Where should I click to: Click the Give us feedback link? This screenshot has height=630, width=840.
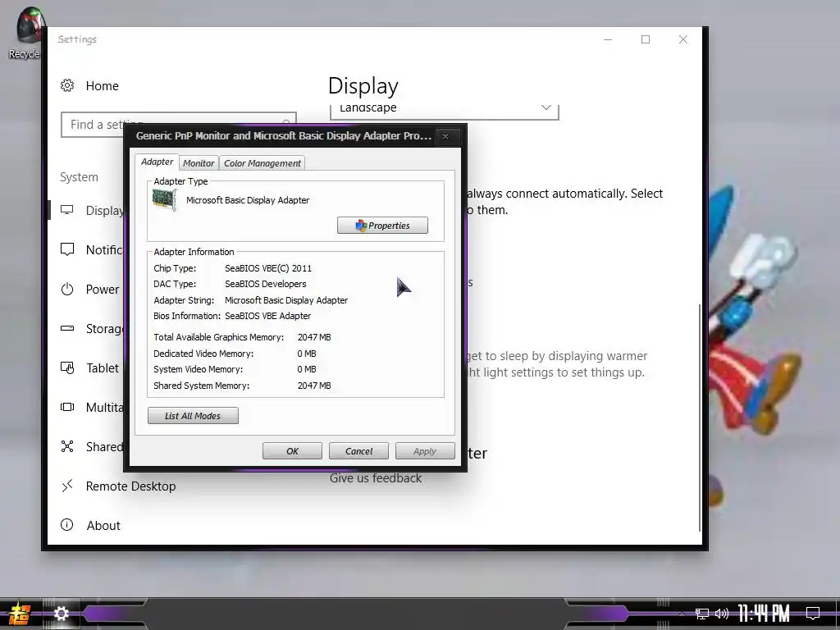coord(375,478)
